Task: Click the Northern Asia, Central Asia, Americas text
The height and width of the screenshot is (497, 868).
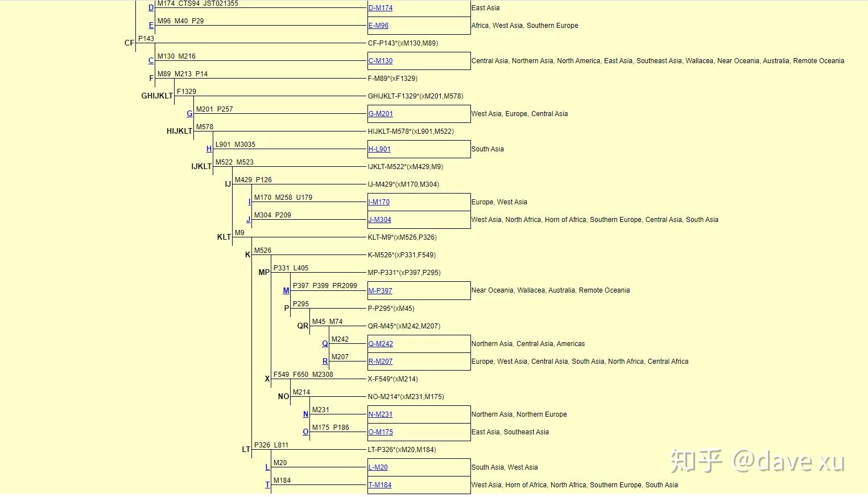Action: (528, 344)
